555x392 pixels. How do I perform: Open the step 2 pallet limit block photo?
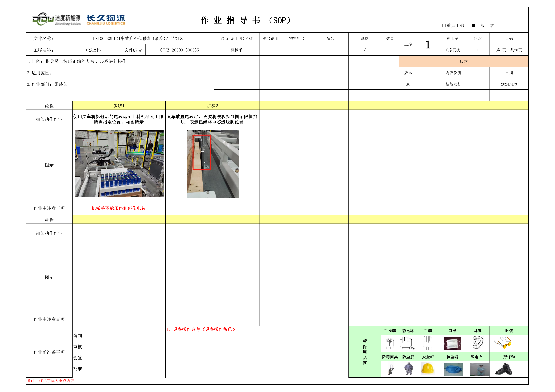(213, 164)
